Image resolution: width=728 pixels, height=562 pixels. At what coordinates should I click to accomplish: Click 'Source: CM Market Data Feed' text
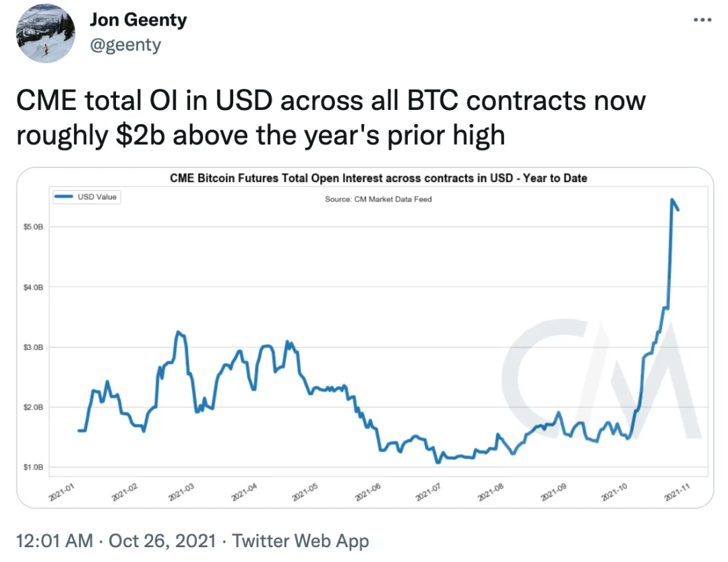point(378,199)
